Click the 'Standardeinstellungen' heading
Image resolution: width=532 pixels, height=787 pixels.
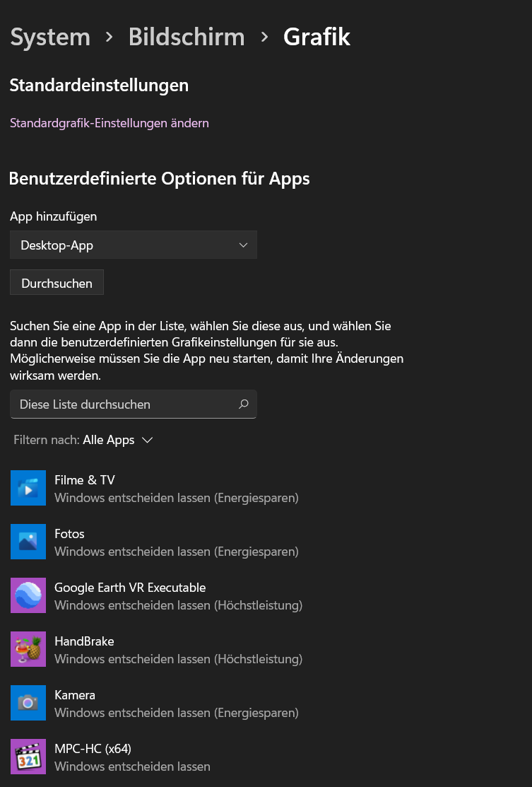pos(100,86)
